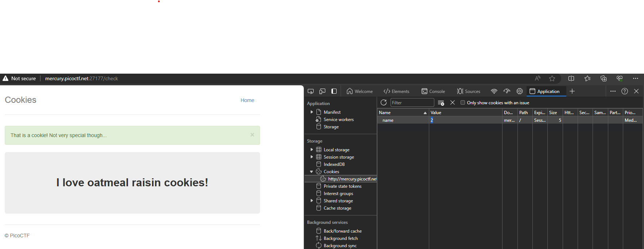Open the Performance tab gauge icon
The height and width of the screenshot is (249, 644).
click(x=507, y=91)
